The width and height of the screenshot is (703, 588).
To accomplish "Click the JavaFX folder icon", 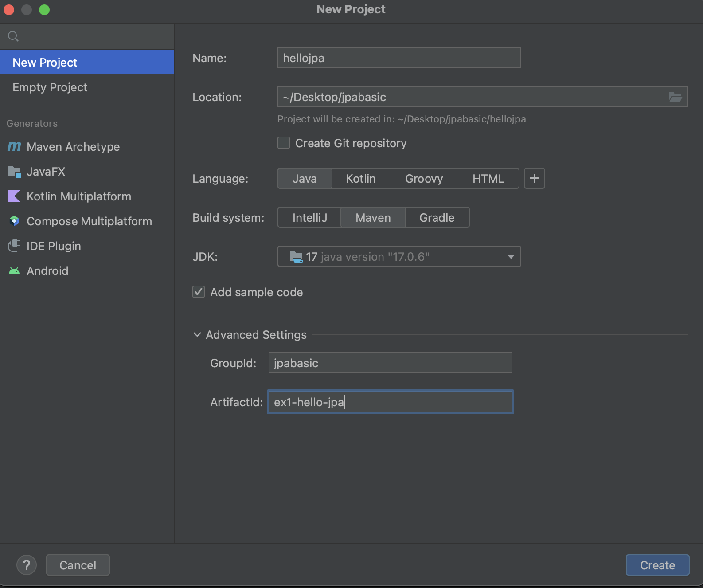I will pos(14,172).
